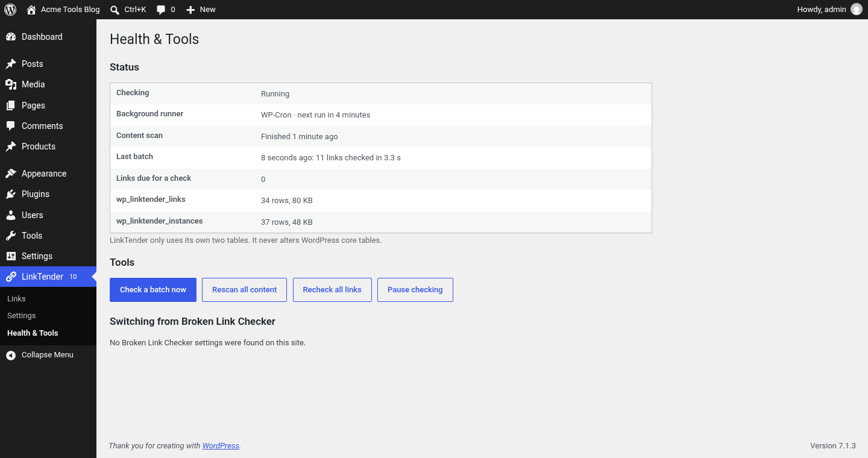Click the Pause checking button
This screenshot has width=868, height=458.
(x=415, y=290)
